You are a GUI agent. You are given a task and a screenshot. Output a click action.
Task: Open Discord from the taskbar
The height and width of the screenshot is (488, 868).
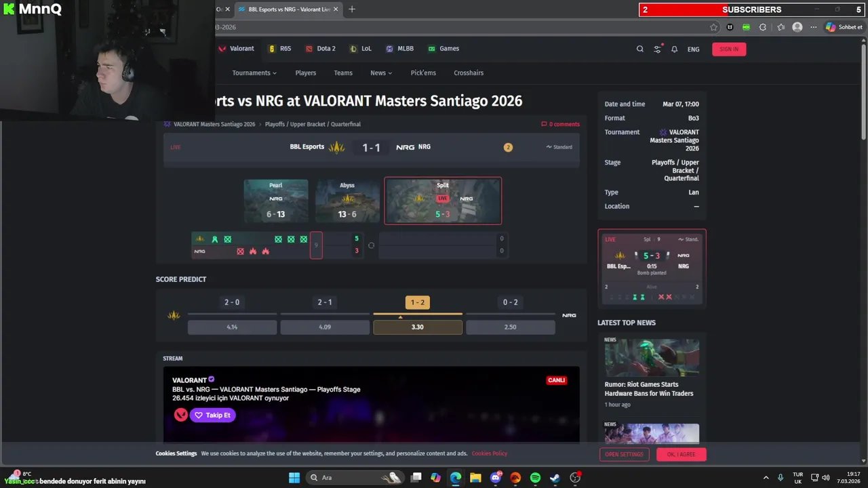(496, 478)
